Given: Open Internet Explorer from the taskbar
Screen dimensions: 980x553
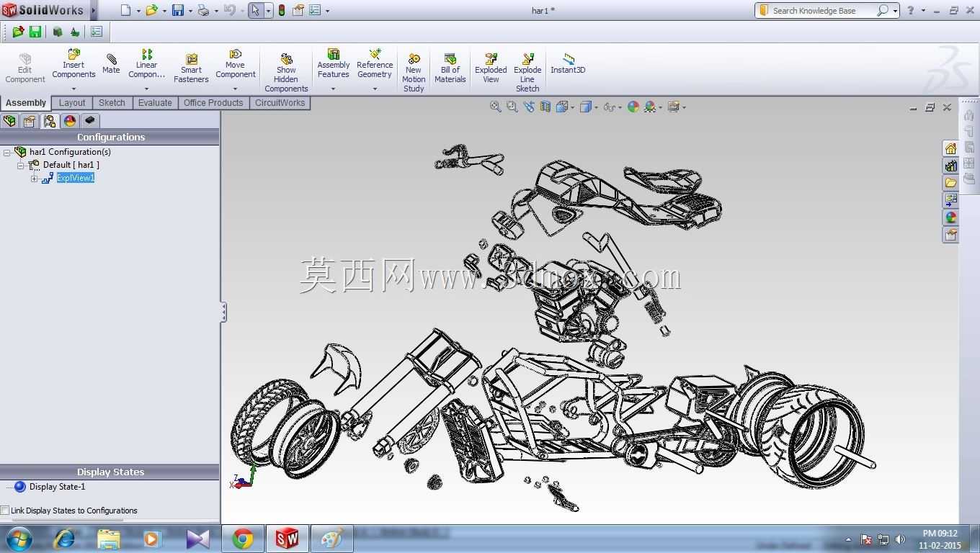Looking at the screenshot, I should (x=65, y=539).
